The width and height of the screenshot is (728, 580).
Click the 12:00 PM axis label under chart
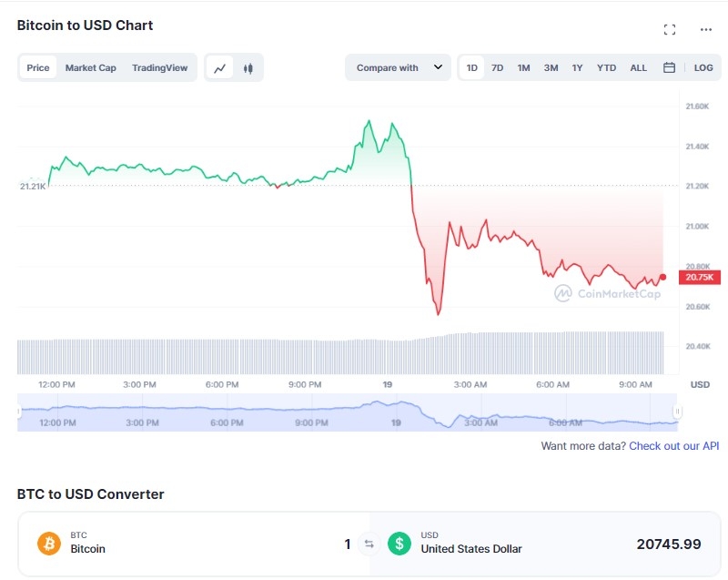(56, 384)
